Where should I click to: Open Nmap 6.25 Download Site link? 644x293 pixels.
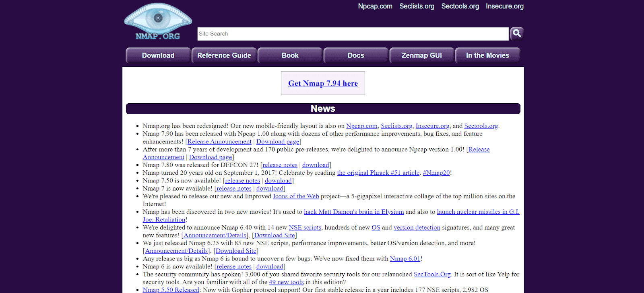tap(236, 251)
